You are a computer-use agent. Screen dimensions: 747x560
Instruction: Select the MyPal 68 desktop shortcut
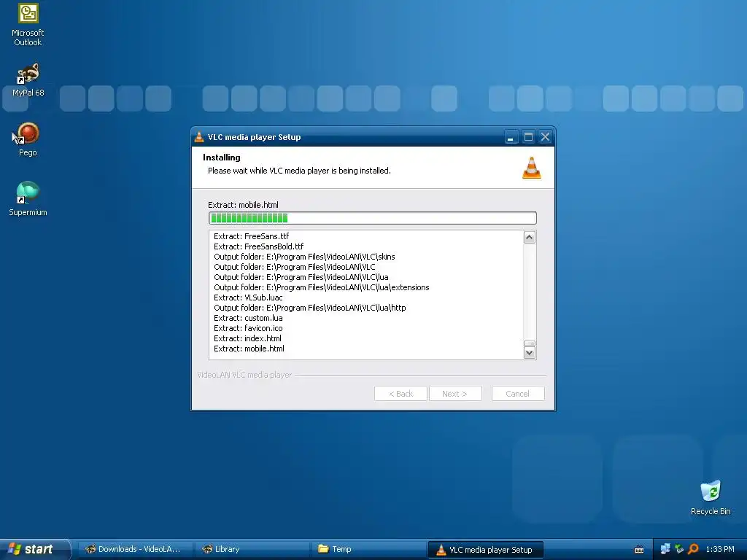[x=28, y=80]
